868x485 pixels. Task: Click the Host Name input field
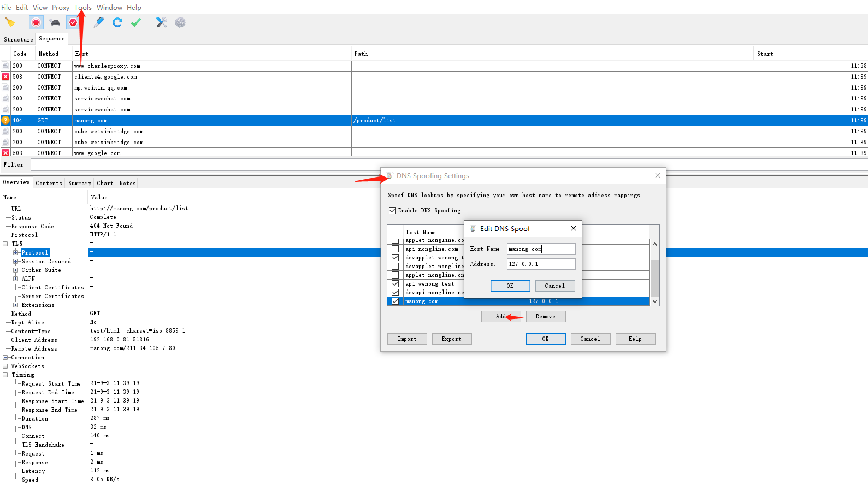(541, 249)
